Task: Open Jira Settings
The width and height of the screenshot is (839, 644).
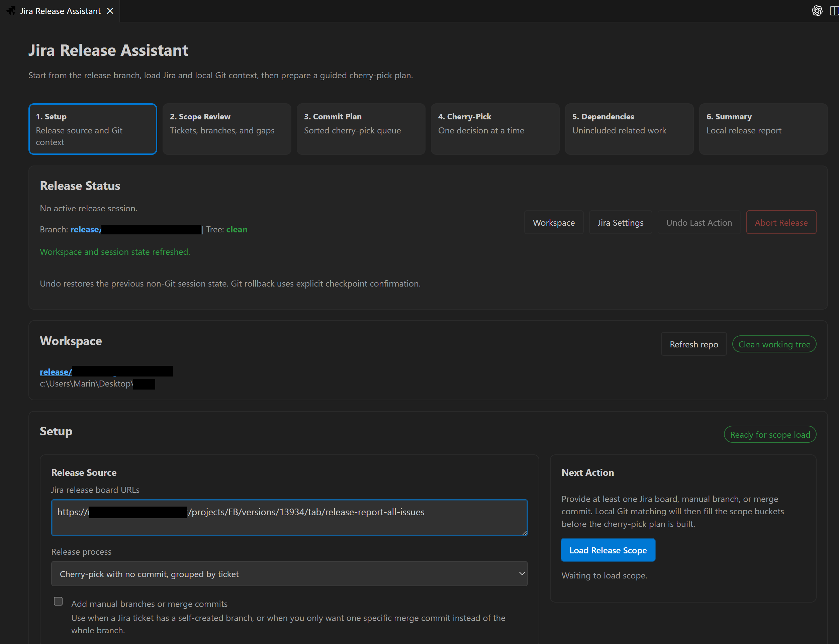Action: point(621,222)
